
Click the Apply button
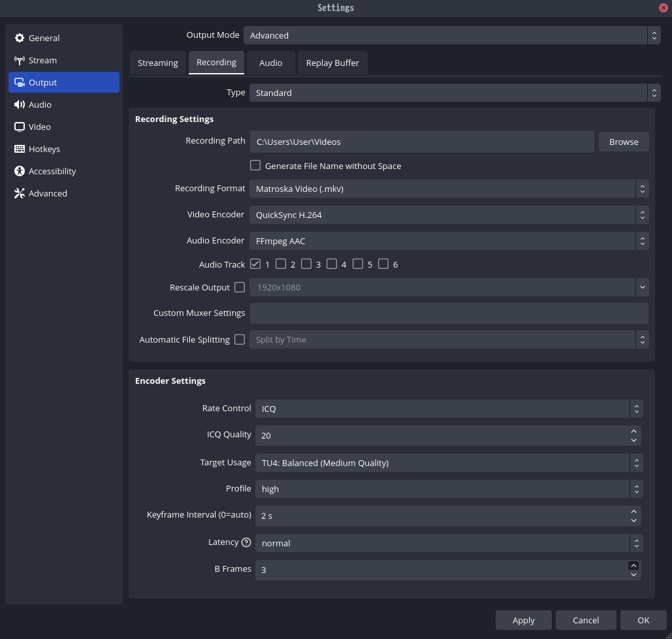pos(523,620)
